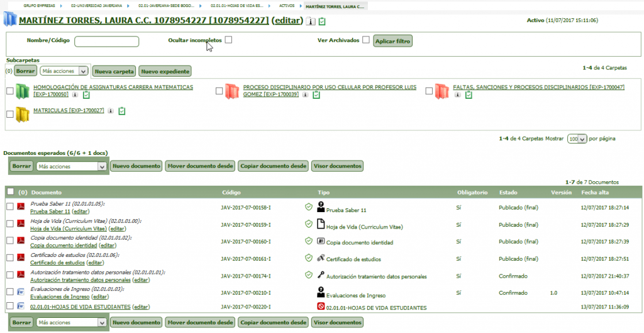Open Más acciones dropdown in Subcarpetas section
Viewport: 644px width, 333px height.
tap(64, 71)
